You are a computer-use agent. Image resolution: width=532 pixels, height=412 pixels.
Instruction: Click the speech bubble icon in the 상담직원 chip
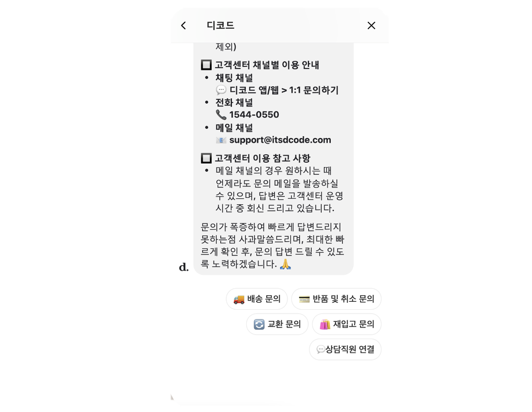coord(321,349)
